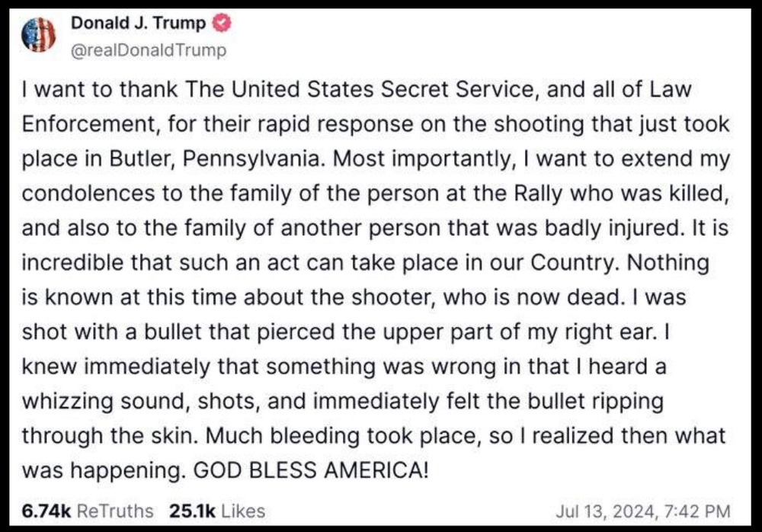Click the red verified badge checkmark
762x532 pixels.
(x=221, y=23)
